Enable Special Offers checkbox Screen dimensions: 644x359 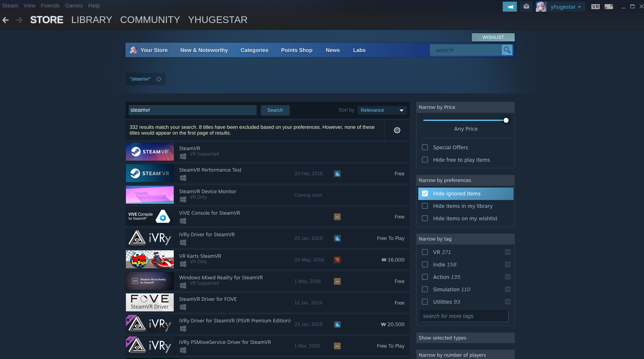point(425,147)
